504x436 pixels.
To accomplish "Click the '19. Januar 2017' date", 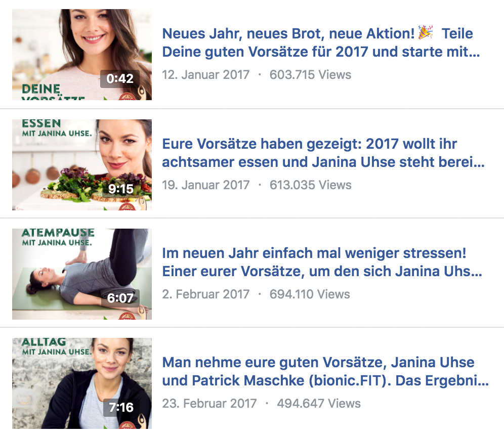I will (x=206, y=185).
